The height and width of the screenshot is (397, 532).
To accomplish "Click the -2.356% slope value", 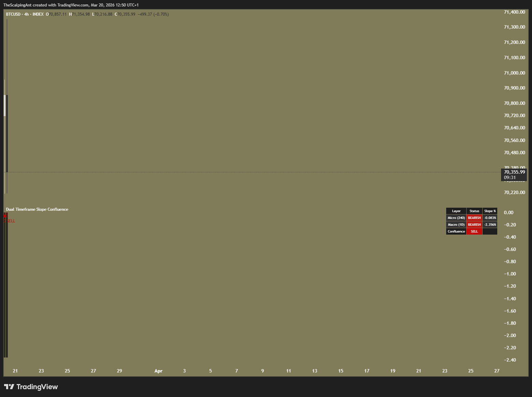I will point(490,225).
